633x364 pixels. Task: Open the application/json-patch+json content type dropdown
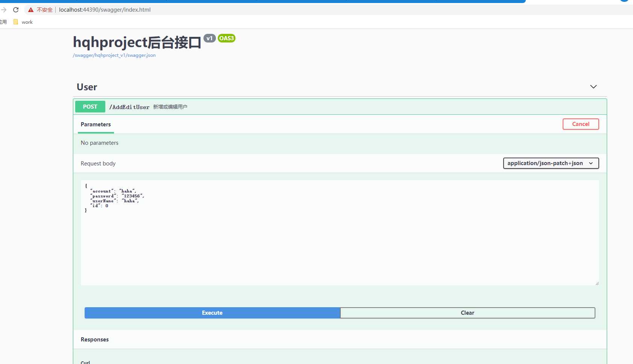tap(551, 163)
